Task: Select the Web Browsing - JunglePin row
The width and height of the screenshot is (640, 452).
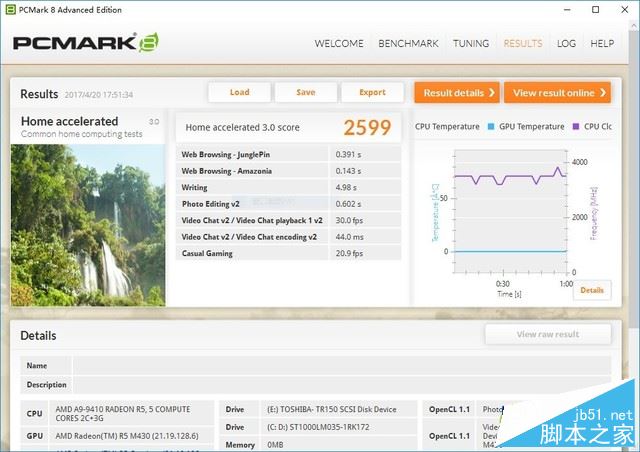Action: (x=289, y=154)
